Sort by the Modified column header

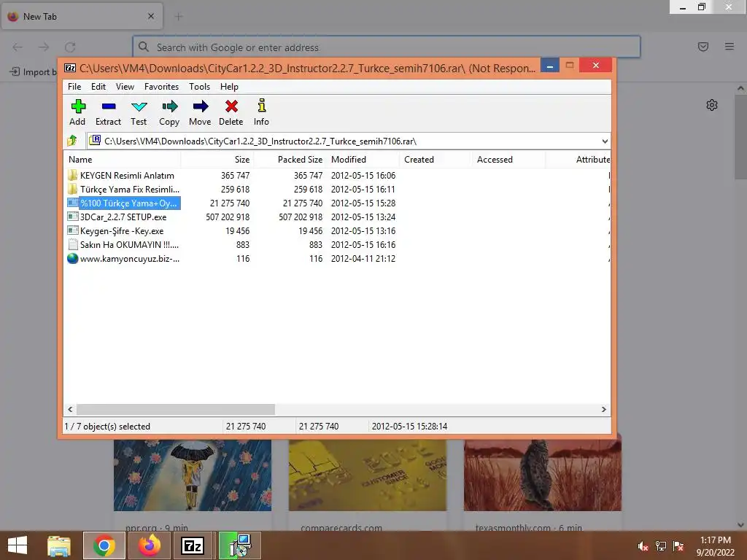363,160
